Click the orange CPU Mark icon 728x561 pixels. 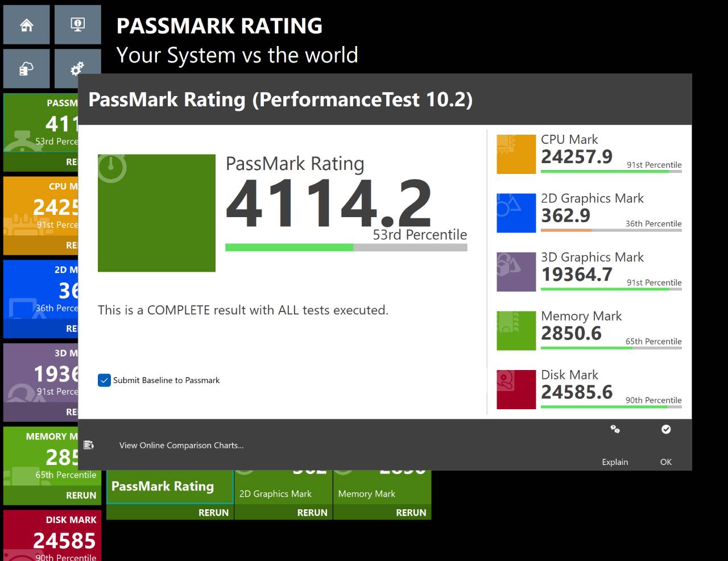(x=516, y=154)
